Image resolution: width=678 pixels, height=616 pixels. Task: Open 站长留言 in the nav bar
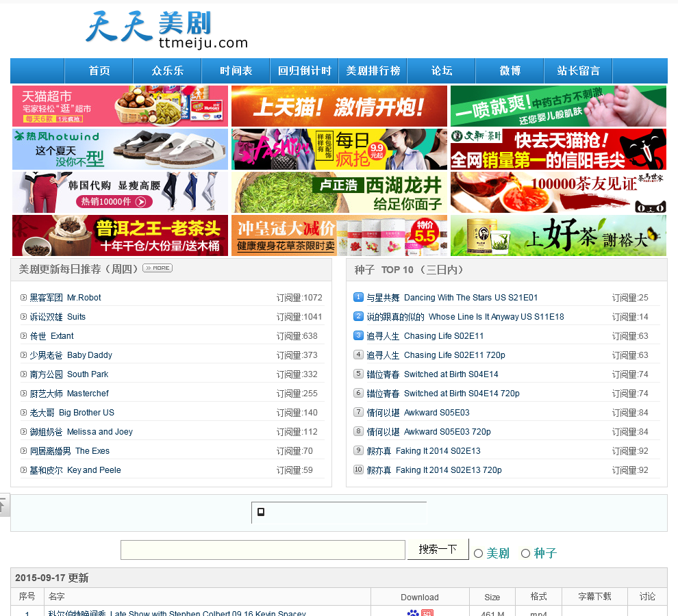coord(578,71)
